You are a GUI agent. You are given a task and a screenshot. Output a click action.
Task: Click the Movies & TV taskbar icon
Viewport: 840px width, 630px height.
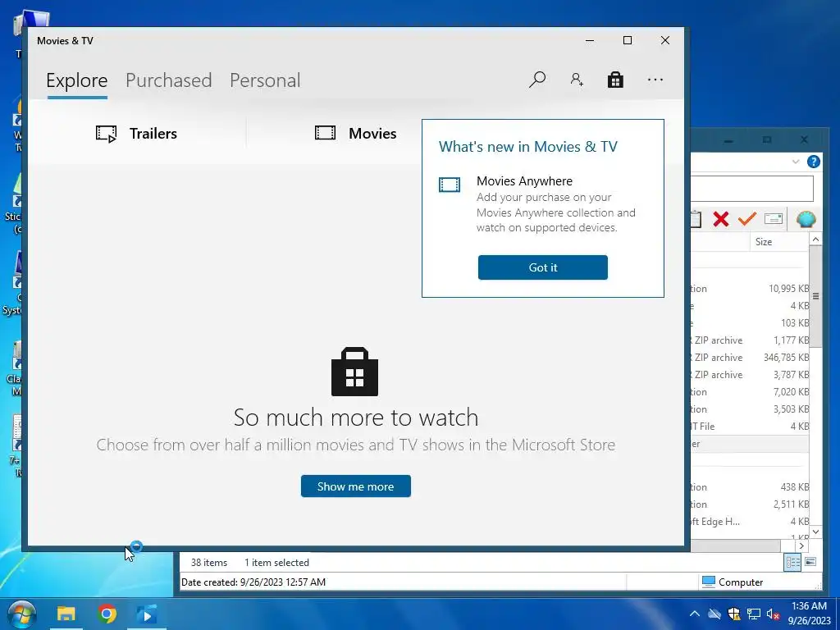(x=146, y=614)
